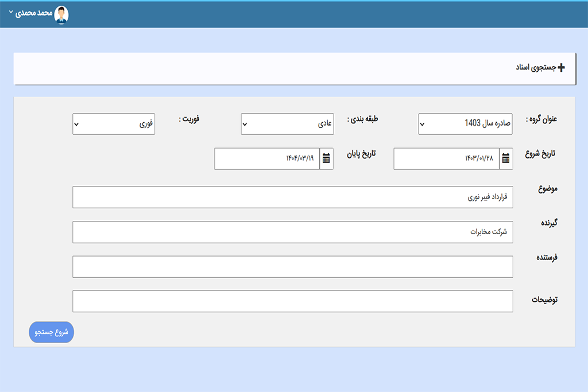Open the start date calendar picker icon
Viewport: 588px width, 392px height.
pos(506,159)
